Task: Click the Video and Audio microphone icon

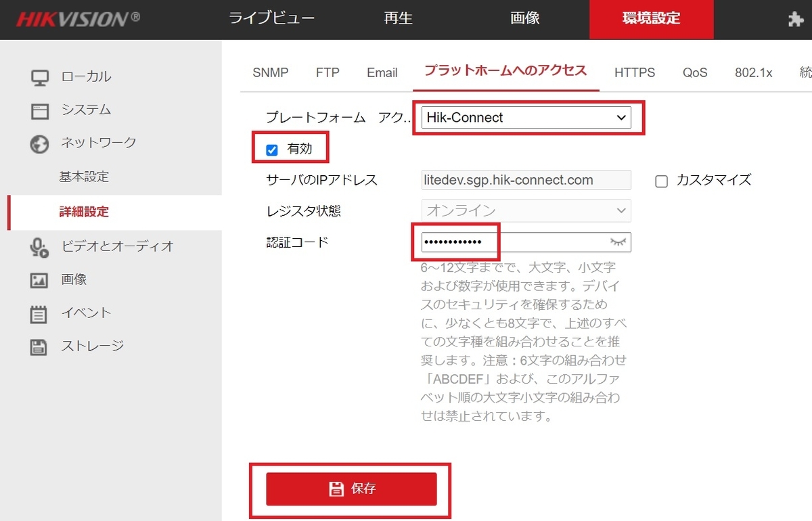Action: point(40,247)
